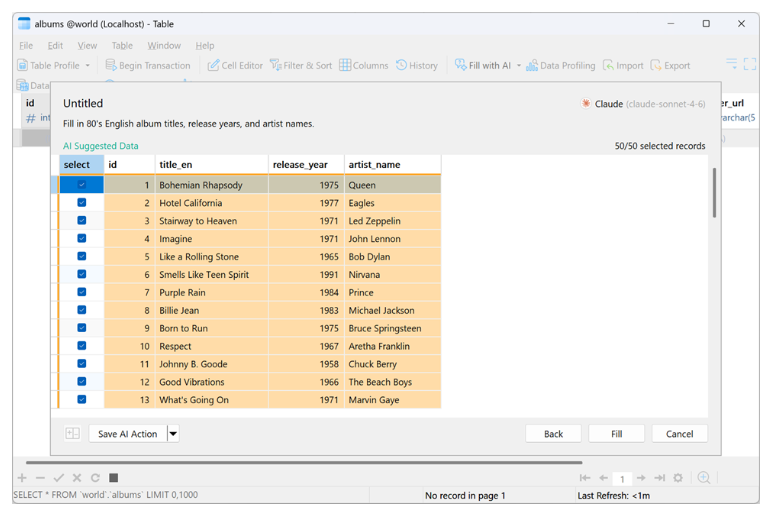Click the grid layout icon beside Save AI Action
Screen dimensions: 768x506
point(72,434)
